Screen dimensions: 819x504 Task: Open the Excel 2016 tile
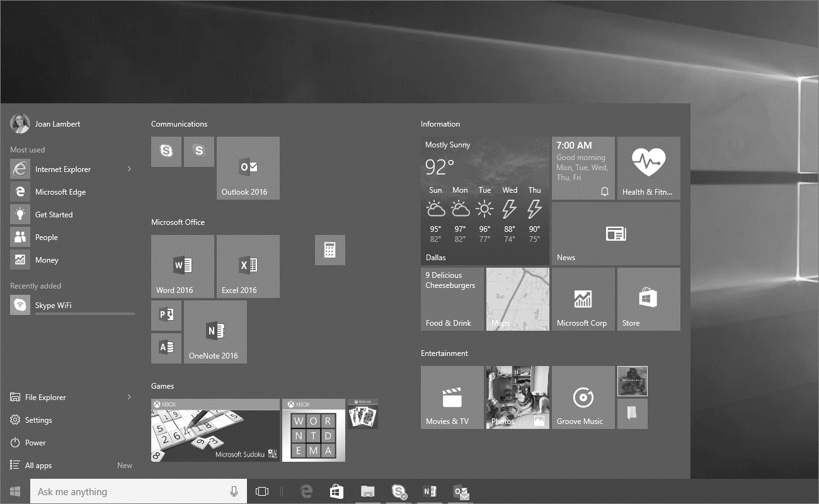pos(248,266)
